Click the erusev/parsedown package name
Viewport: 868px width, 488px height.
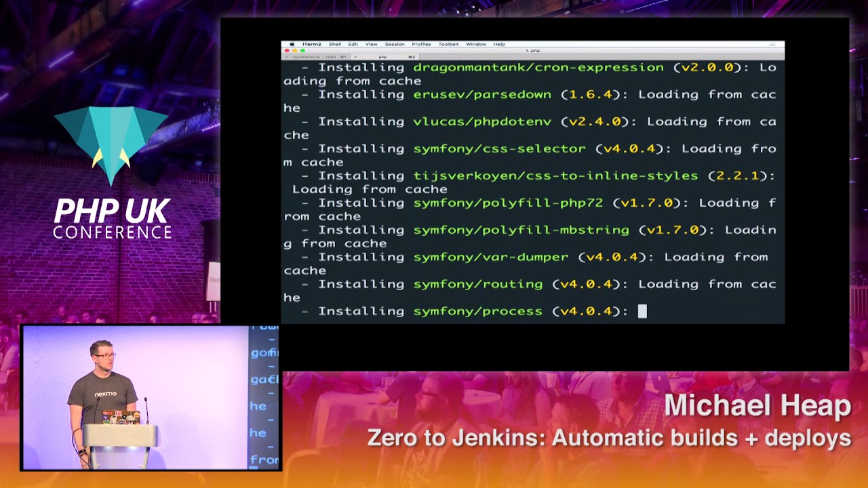[x=482, y=94]
